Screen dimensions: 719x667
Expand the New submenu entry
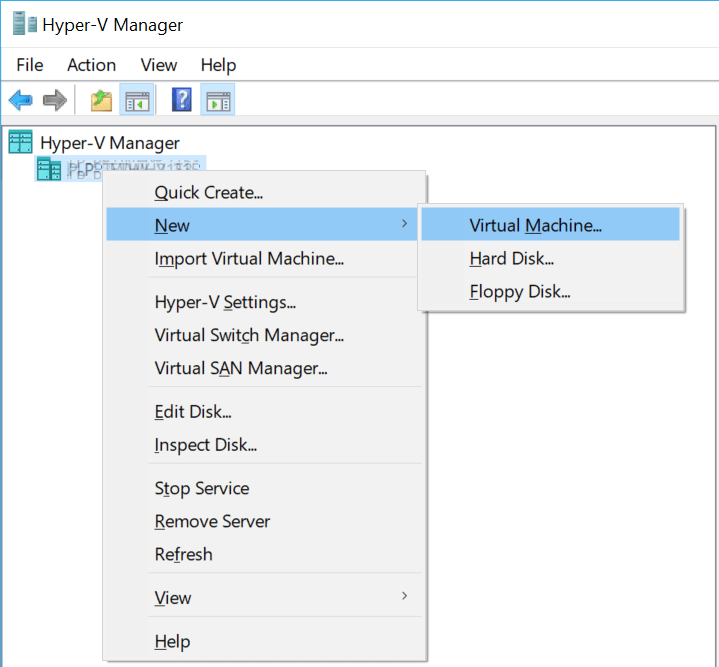(x=262, y=224)
